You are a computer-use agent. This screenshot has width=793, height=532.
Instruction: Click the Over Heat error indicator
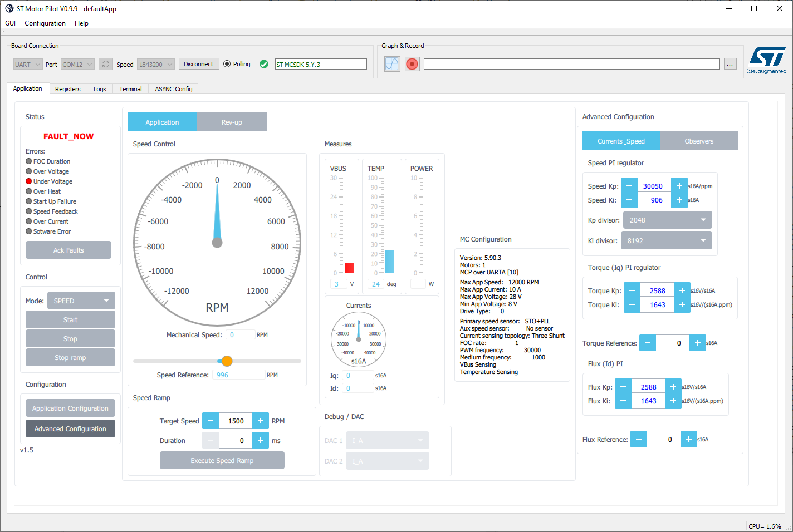tap(28, 191)
